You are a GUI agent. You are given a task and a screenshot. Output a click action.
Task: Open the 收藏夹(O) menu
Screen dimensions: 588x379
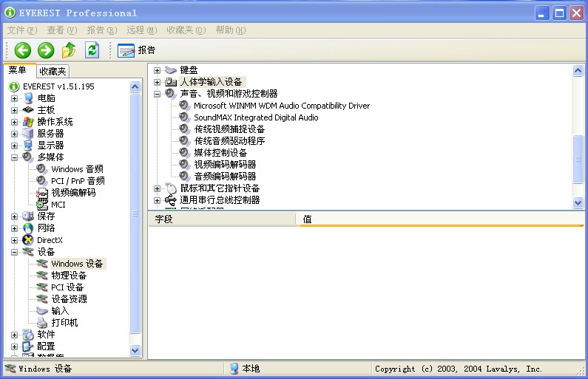pos(186,30)
